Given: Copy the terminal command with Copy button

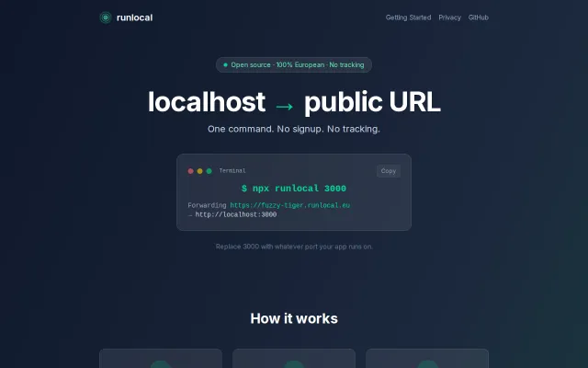Looking at the screenshot, I should [x=389, y=171].
